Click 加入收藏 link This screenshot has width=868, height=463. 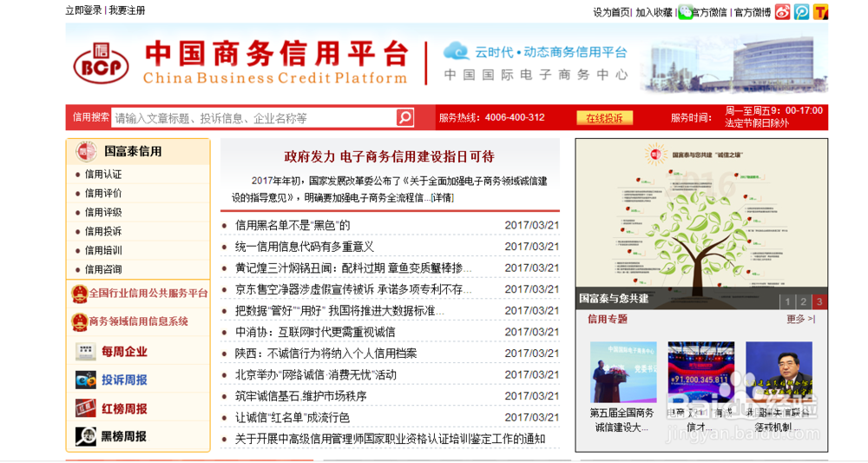(x=654, y=12)
